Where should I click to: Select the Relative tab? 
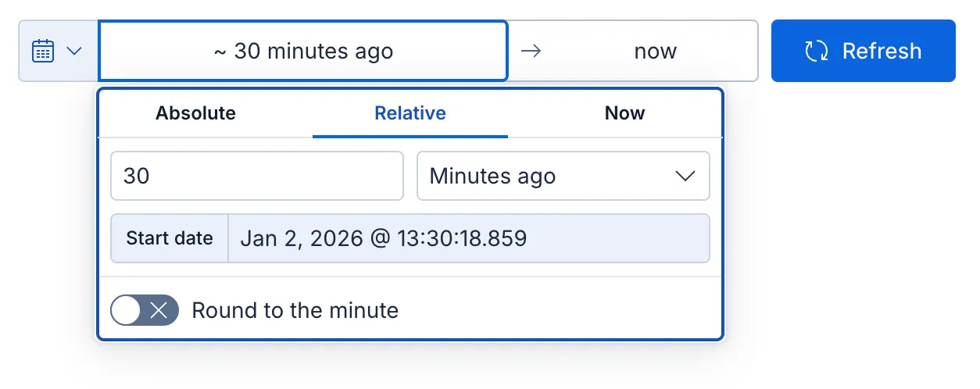pyautogui.click(x=410, y=113)
